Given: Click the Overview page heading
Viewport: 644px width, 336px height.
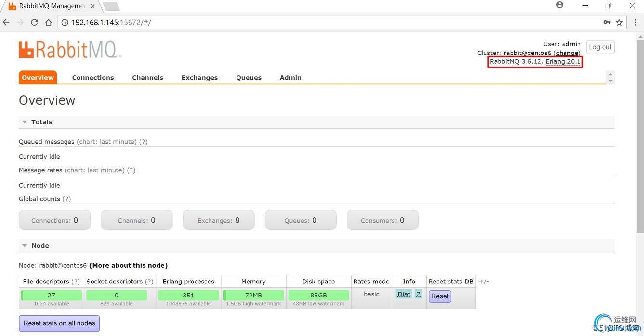Looking at the screenshot, I should pos(47,100).
